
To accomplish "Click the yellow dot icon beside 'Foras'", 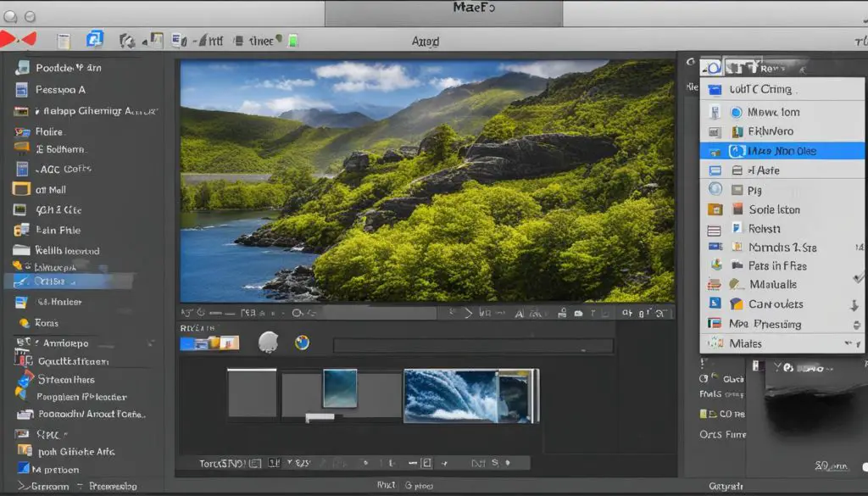I will (25, 323).
